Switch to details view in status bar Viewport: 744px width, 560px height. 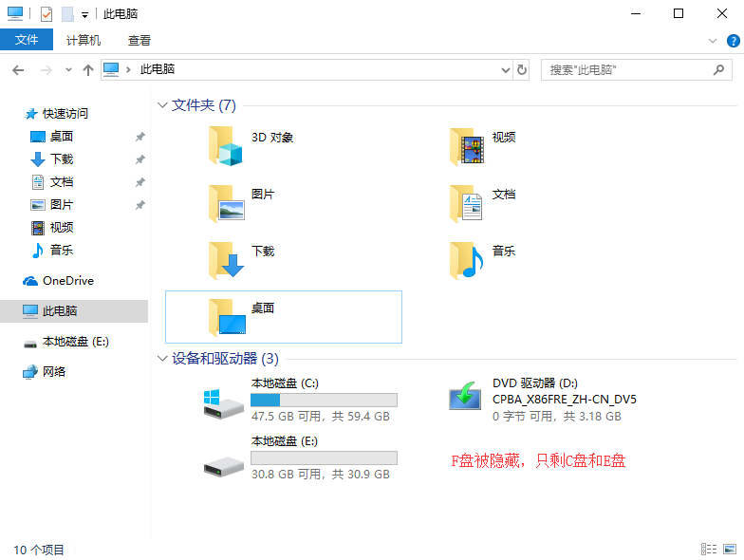point(709,549)
